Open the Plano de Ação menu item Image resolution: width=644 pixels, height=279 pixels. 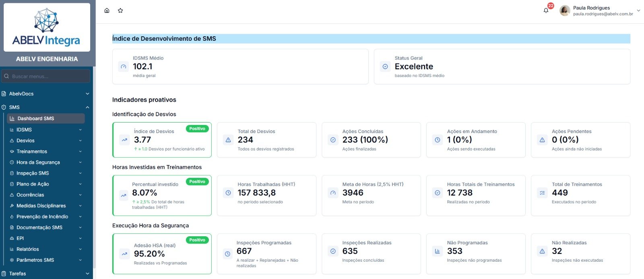[33, 184]
